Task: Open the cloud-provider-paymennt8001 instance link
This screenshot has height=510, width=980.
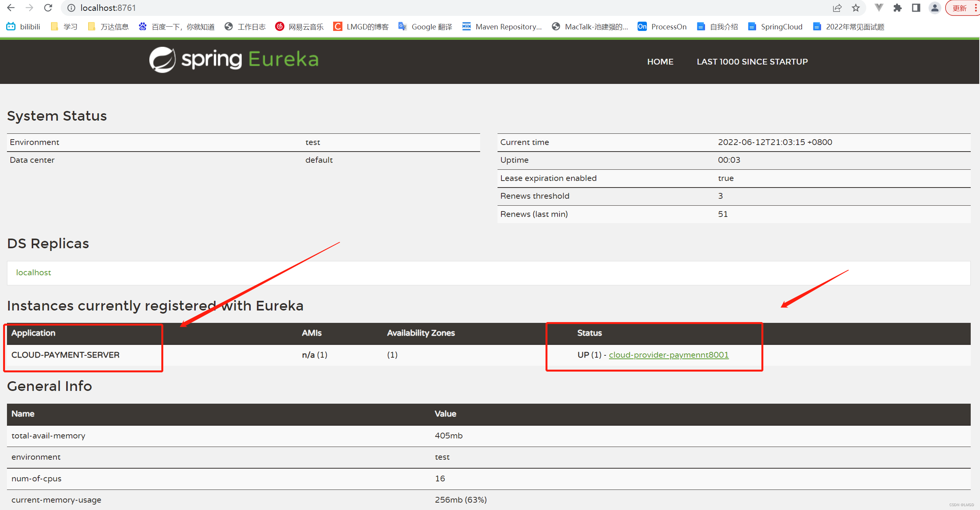Action: tap(668, 355)
